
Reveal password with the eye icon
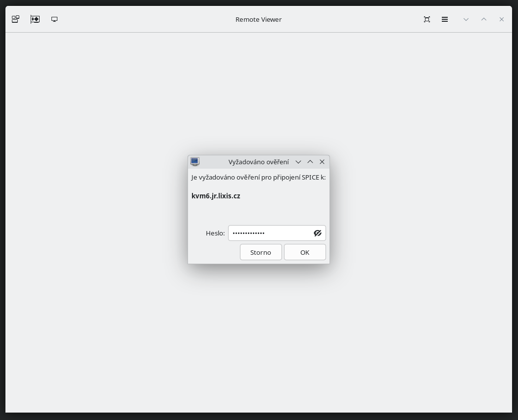[318, 233]
